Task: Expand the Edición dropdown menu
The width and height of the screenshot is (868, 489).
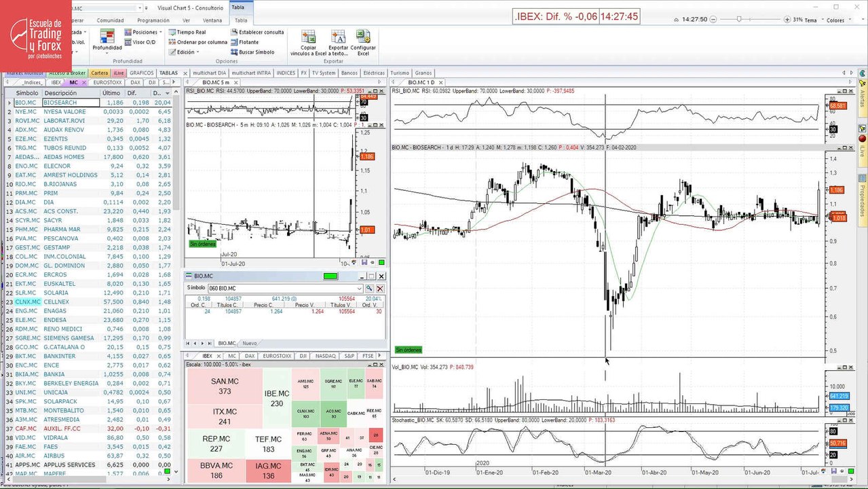Action: tap(184, 52)
